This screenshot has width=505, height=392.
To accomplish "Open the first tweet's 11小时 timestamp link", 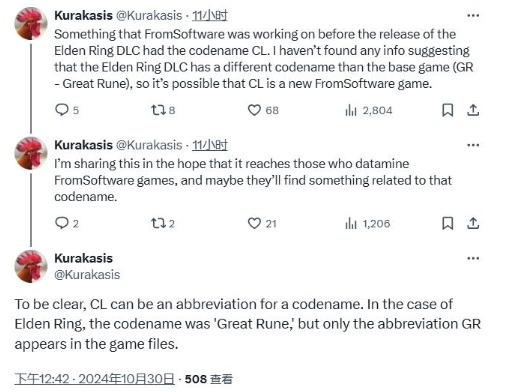I will [210, 15].
